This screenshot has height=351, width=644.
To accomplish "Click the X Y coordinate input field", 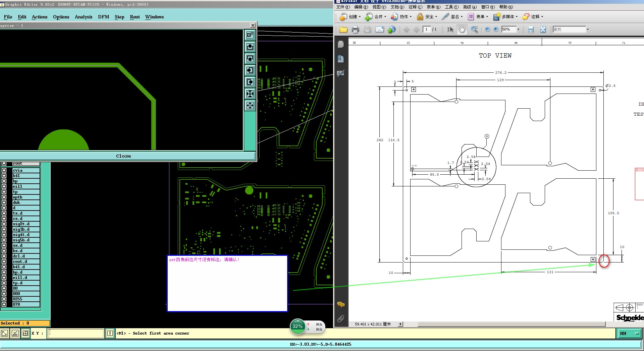I will 76,333.
